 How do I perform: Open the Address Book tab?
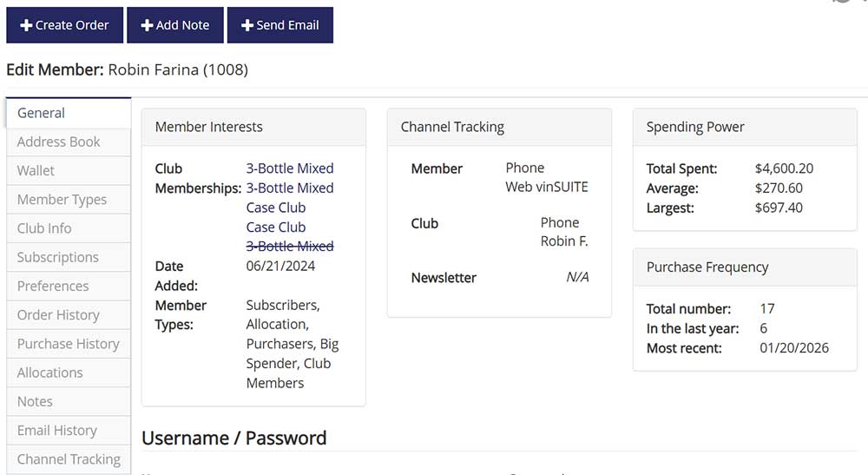69,142
